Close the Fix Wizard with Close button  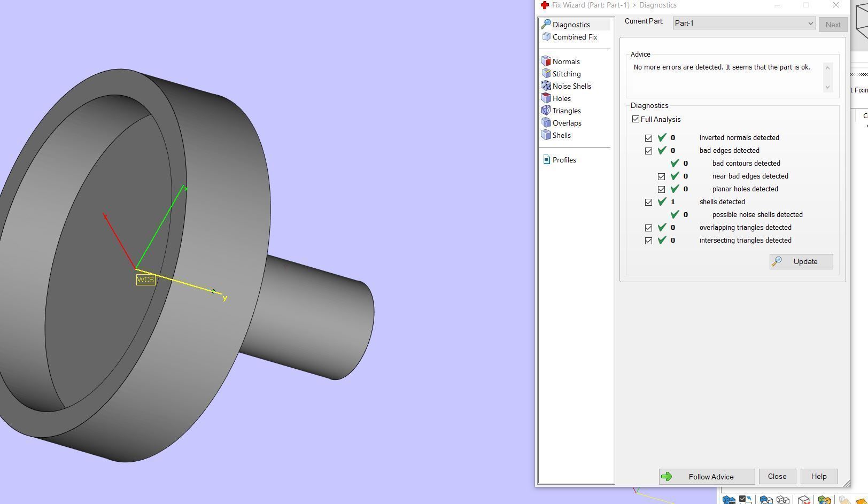tap(777, 477)
